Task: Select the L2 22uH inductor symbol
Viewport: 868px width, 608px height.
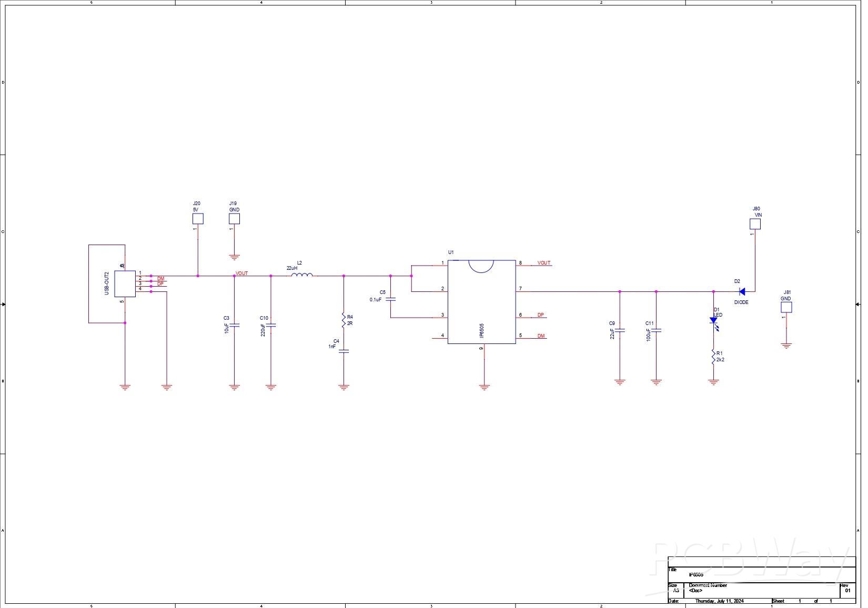Action: coord(302,274)
